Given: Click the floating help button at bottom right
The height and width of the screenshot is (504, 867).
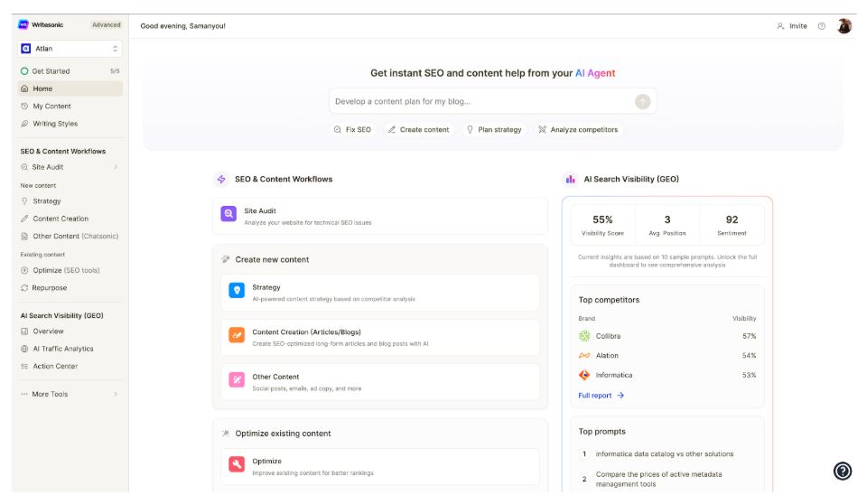Looking at the screenshot, I should (x=842, y=471).
